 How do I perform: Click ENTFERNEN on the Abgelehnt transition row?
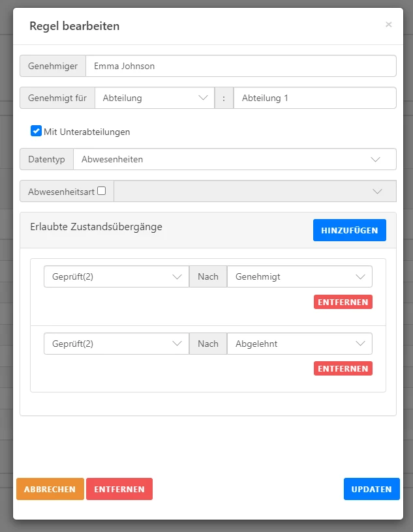(x=343, y=368)
